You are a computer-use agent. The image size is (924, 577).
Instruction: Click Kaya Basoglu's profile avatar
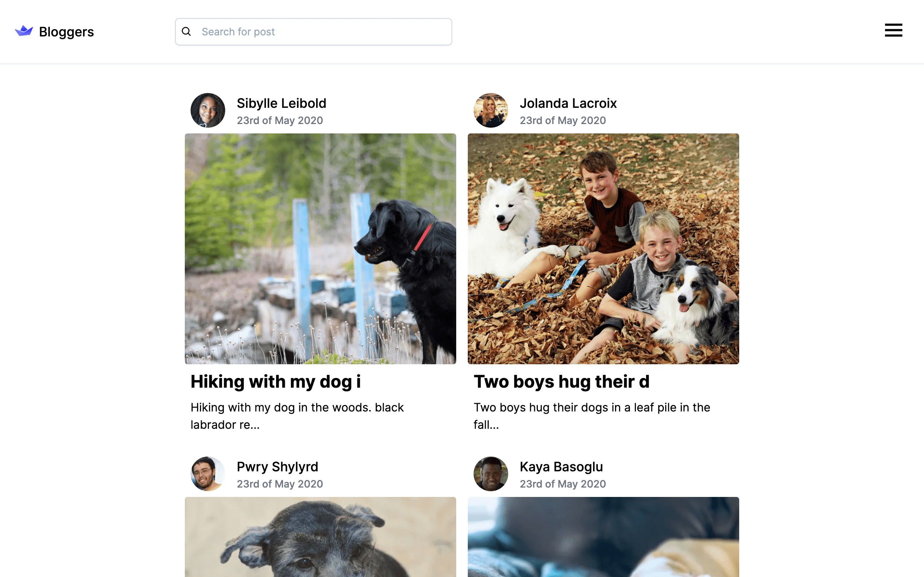tap(491, 474)
